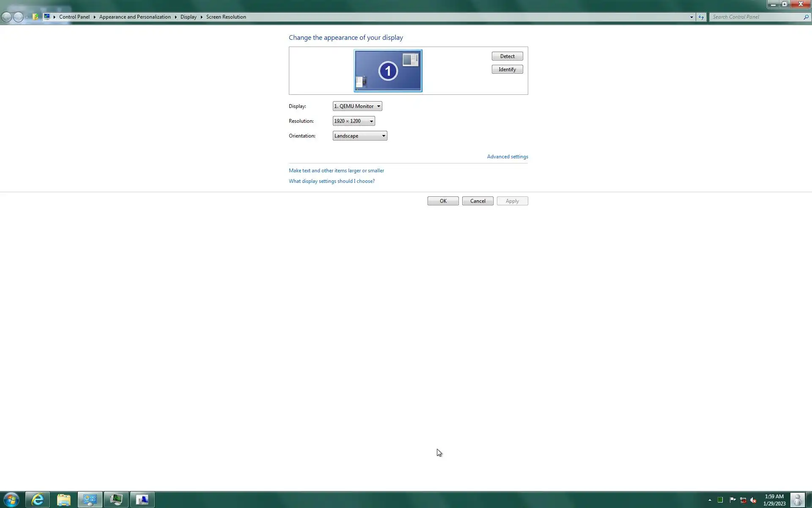The height and width of the screenshot is (508, 812).
Task: Click the Windows Start orb
Action: (11, 500)
